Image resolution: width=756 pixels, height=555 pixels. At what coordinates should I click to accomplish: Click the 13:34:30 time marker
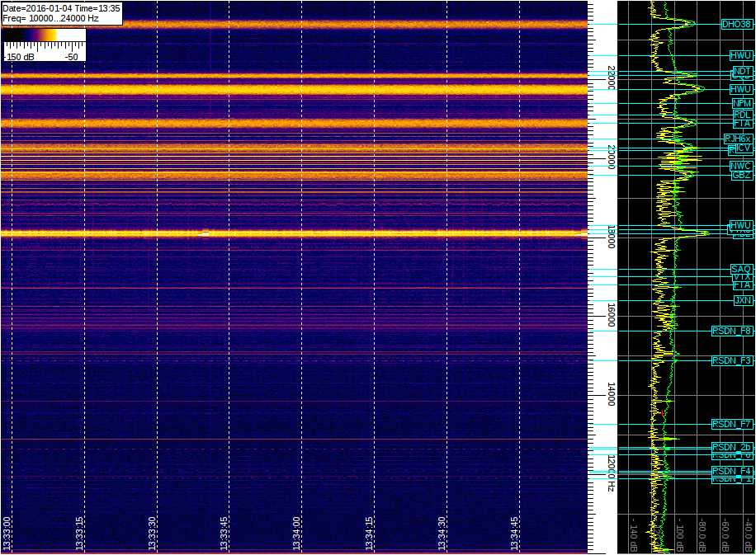pyautogui.click(x=442, y=533)
